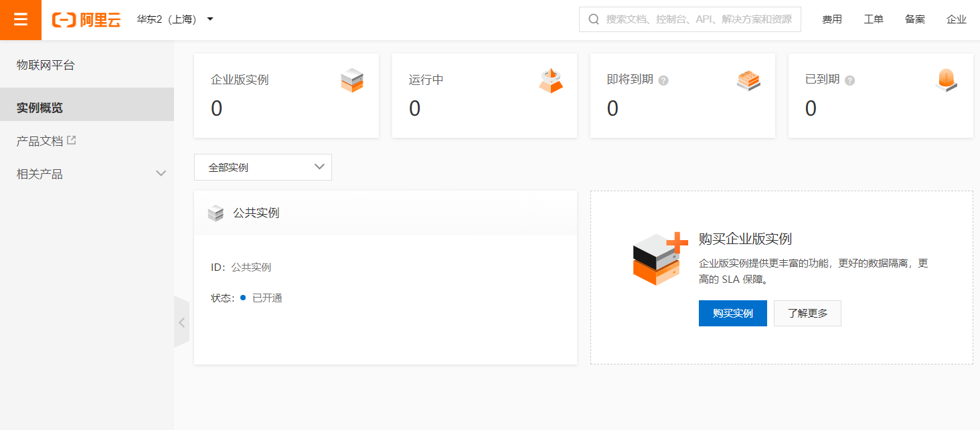Open the 企业 menu
The image size is (980, 430).
tap(957, 19)
